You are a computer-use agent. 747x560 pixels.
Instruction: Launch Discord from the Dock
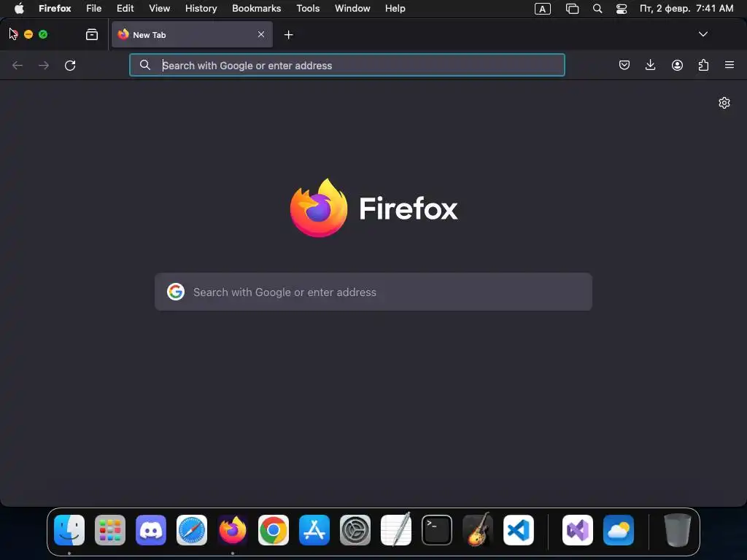151,530
